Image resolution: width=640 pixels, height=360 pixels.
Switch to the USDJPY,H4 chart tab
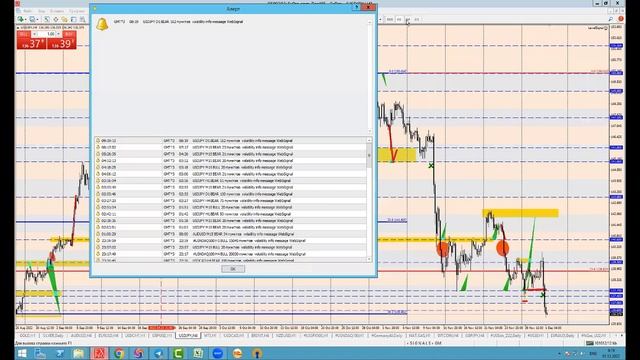pyautogui.click(x=188, y=336)
